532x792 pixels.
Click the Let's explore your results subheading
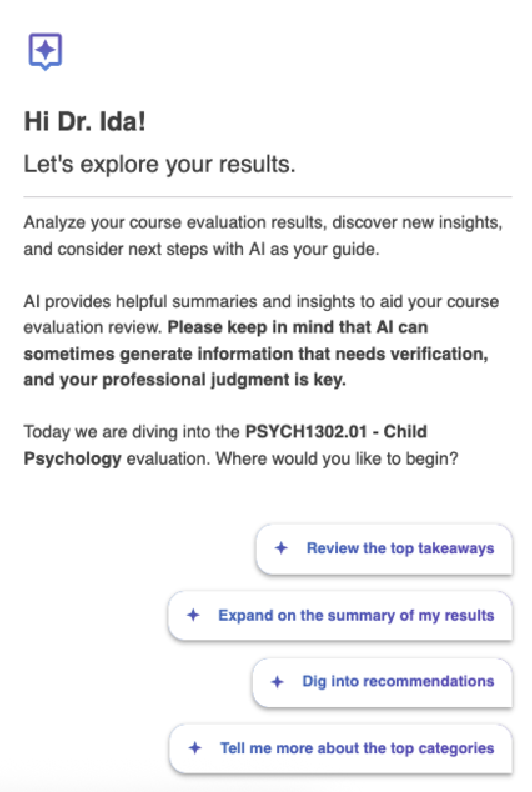159,164
